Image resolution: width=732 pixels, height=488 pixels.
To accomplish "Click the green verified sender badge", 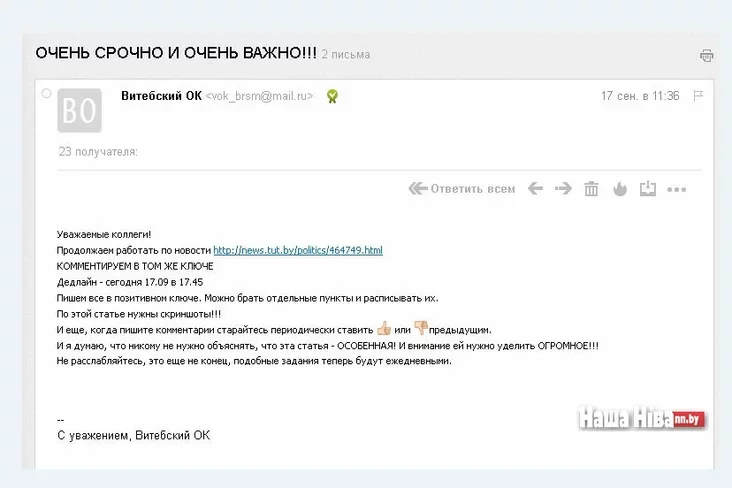I will point(332,97).
